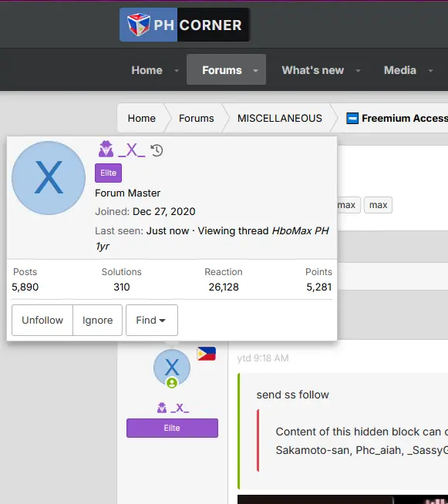Click the spy icon beside popup username
This screenshot has width=448, height=504.
point(106,149)
